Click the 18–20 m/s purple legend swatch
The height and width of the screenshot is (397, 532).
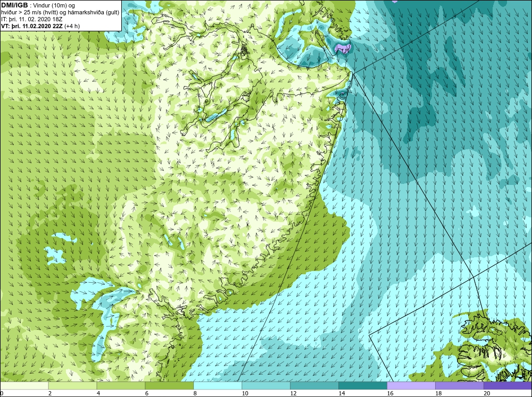(x=460, y=386)
